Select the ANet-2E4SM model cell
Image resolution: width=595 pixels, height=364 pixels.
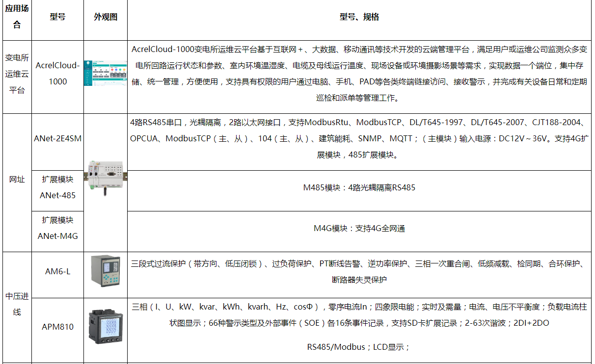pos(58,138)
